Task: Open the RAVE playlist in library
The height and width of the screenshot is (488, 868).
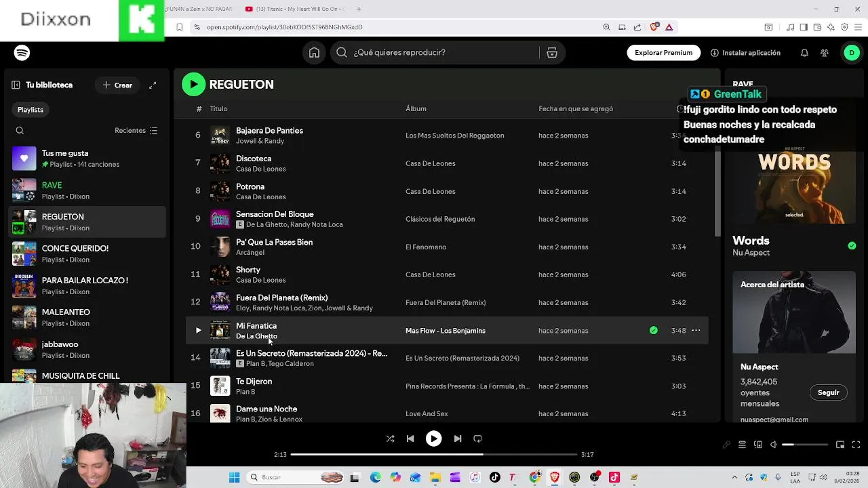Action: (x=86, y=190)
